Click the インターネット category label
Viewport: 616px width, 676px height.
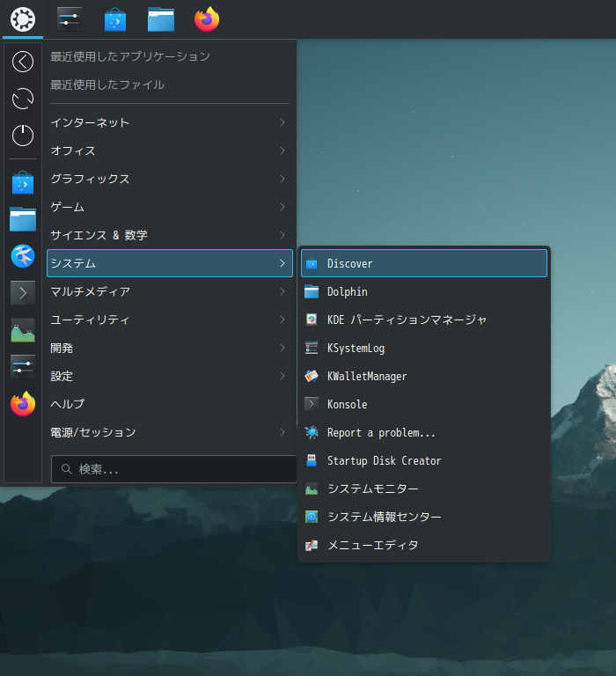[x=90, y=122]
